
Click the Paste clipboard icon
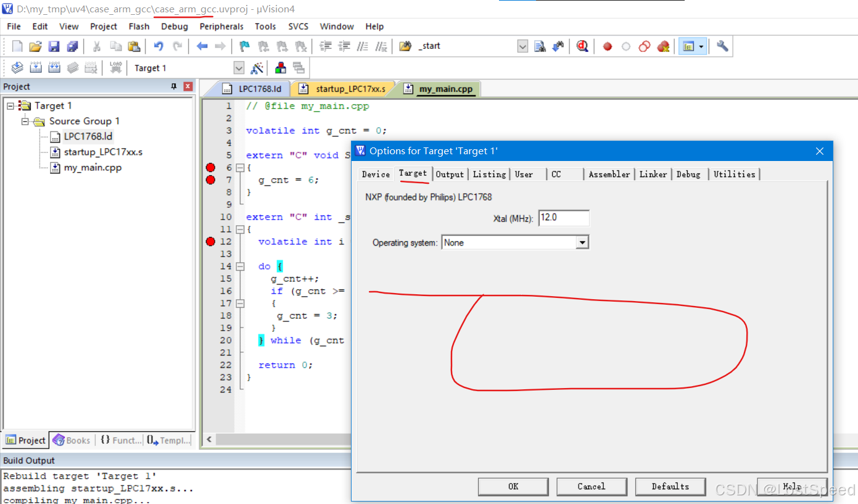[x=134, y=46]
